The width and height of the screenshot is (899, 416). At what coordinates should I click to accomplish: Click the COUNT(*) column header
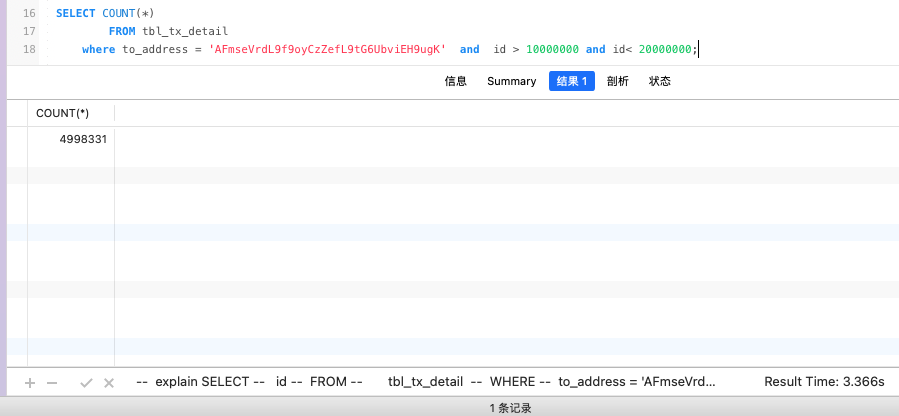click(63, 113)
